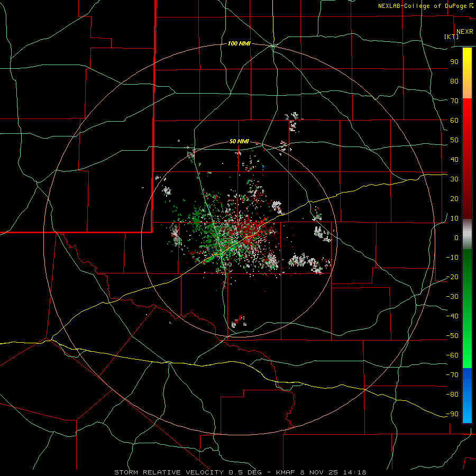Click the 100 NMI range ring label
Viewport: 476px width, 476px height.
(x=239, y=44)
